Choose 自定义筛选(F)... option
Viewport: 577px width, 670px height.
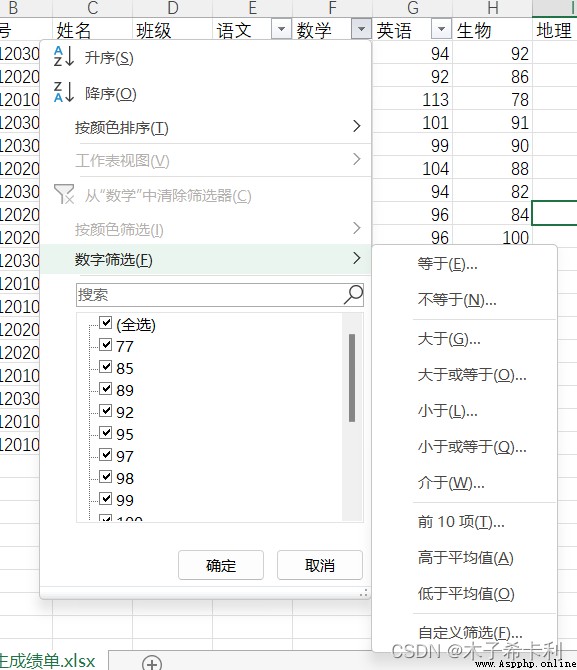pyautogui.click(x=470, y=632)
